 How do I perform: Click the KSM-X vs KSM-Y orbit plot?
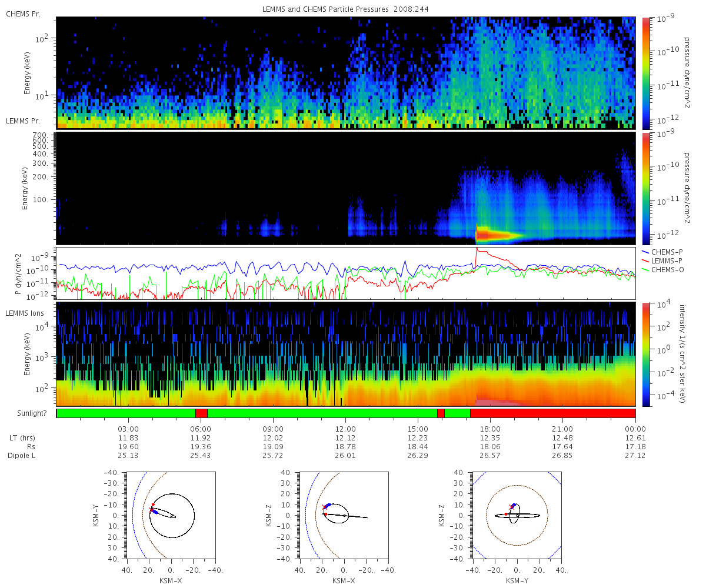coord(171,514)
